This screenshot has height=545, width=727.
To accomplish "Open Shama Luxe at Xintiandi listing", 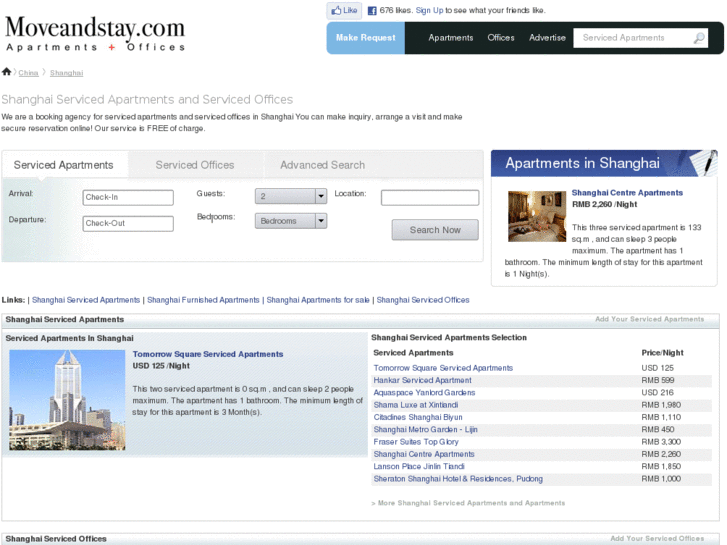I will [416, 405].
